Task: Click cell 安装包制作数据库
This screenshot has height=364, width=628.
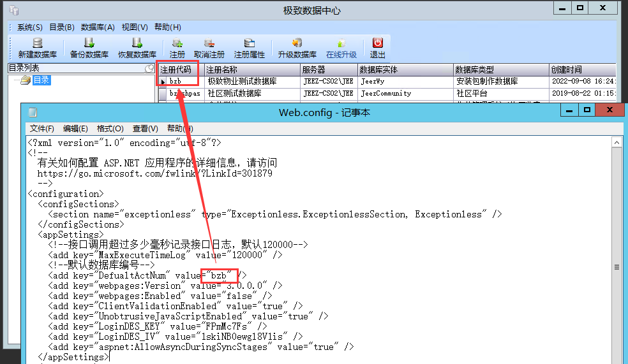Action: [x=501, y=82]
